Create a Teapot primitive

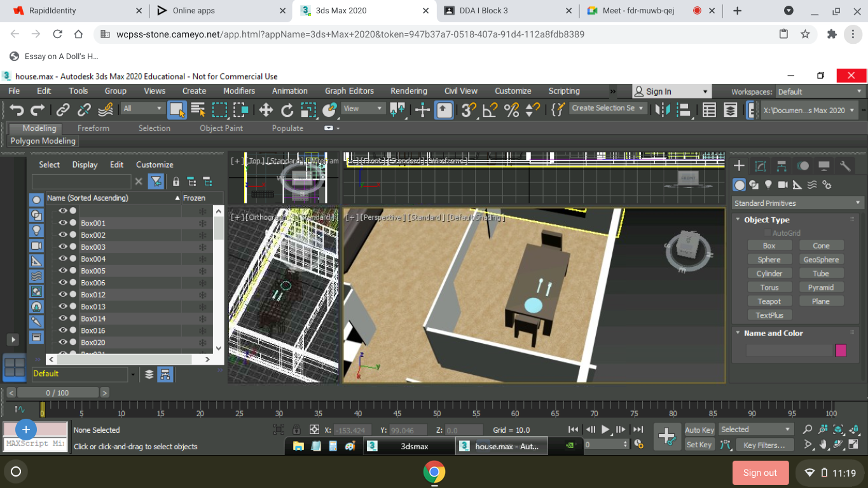tap(769, 301)
